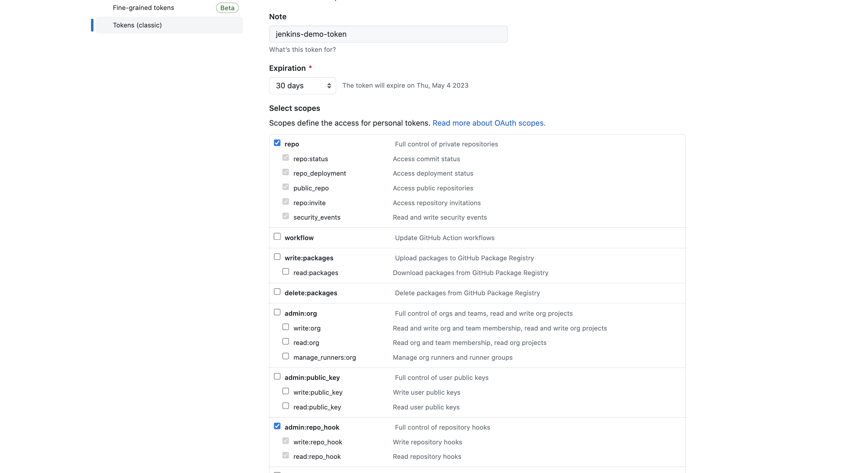Toggle the security_events checkbox
Screen dimensions: 868x473
286,216
